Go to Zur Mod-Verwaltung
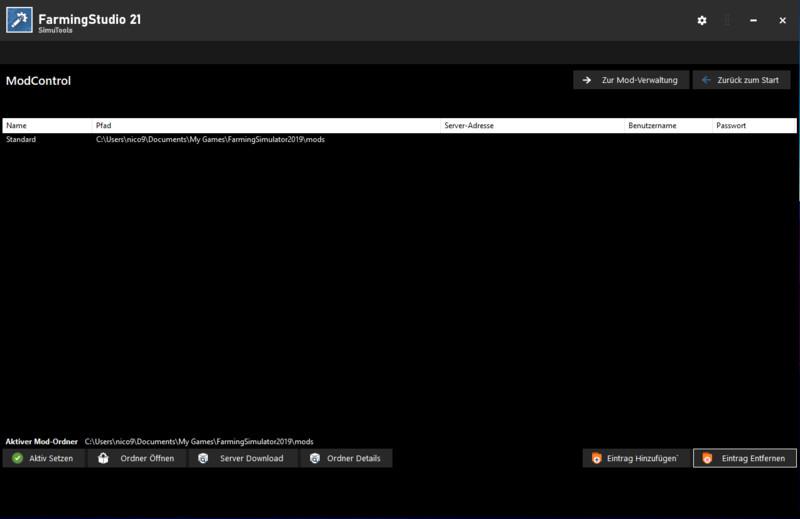Image resolution: width=800 pixels, height=519 pixels. (631, 80)
